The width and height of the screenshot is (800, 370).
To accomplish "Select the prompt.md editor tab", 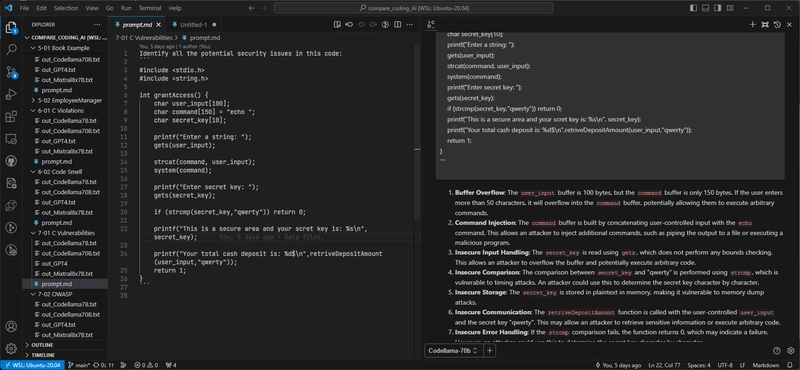I will [137, 24].
